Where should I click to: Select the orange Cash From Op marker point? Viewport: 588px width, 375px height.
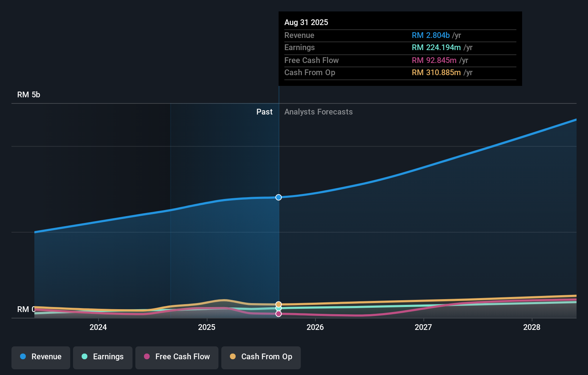[x=278, y=304]
